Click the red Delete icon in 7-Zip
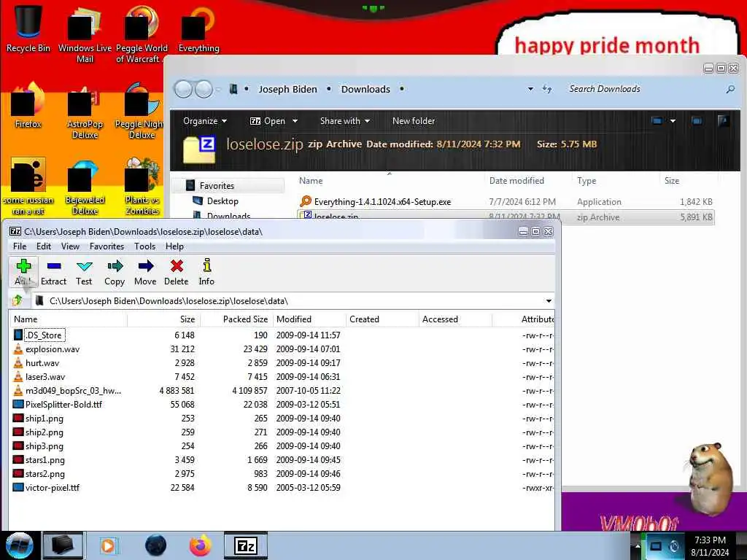The height and width of the screenshot is (560, 747). [x=177, y=272]
